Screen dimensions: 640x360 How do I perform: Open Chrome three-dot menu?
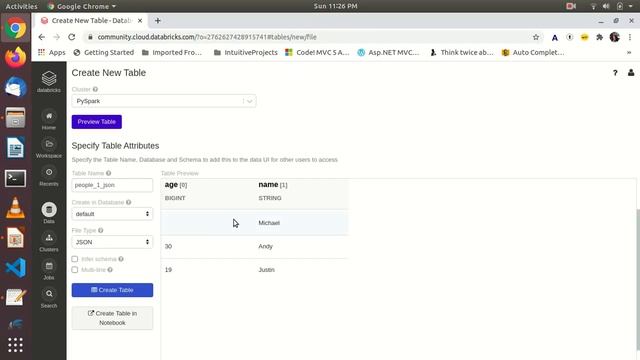(x=630, y=37)
